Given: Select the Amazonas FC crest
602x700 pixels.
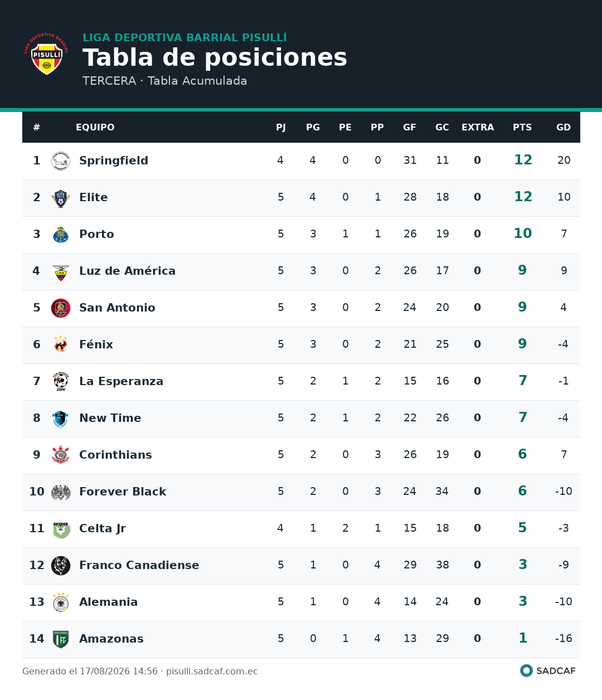Looking at the screenshot, I should (61, 639).
